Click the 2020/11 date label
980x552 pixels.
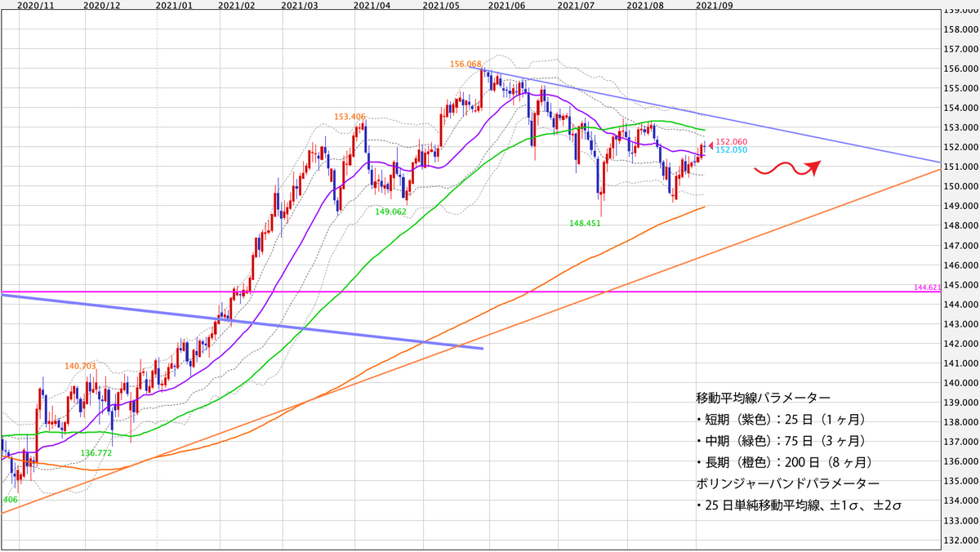tap(35, 5)
